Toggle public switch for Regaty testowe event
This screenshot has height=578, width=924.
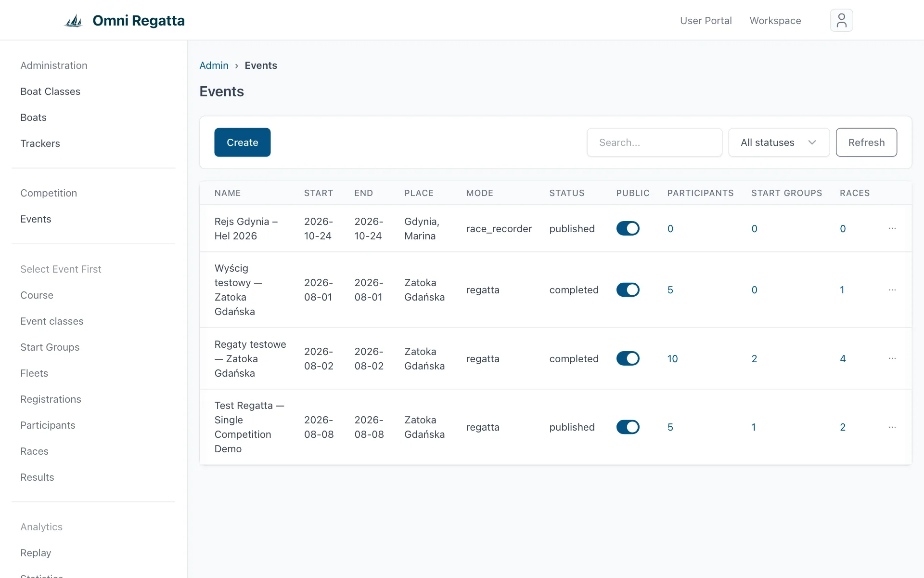pyautogui.click(x=628, y=358)
